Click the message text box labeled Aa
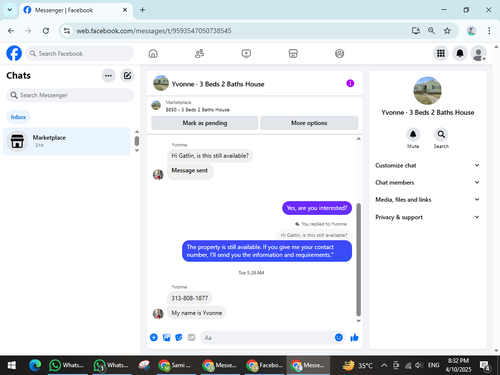Screen dimensions: 500x375 (x=267, y=337)
